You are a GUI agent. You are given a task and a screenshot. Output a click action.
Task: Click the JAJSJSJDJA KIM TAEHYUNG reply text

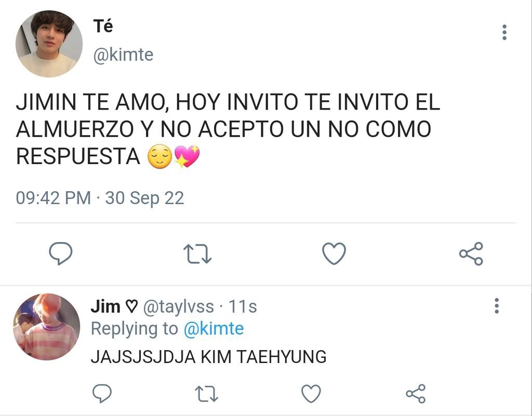[x=209, y=357]
